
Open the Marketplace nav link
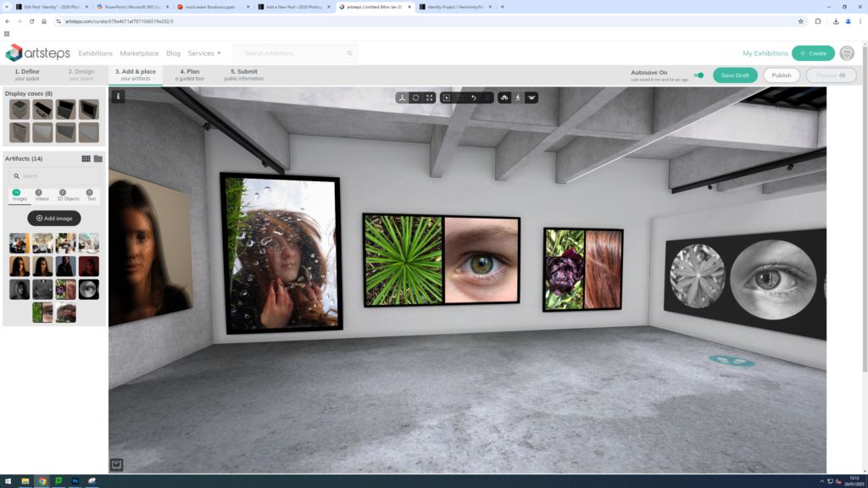139,53
